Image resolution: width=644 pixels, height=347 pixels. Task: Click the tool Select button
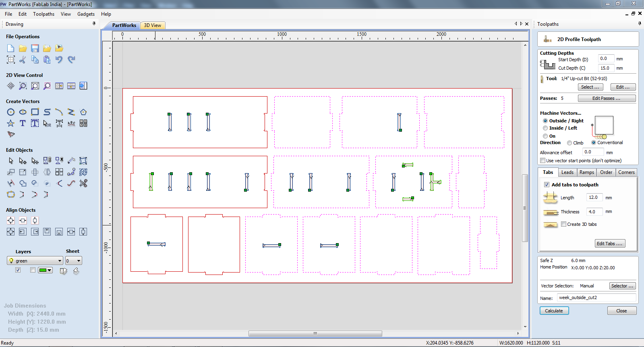pos(590,87)
